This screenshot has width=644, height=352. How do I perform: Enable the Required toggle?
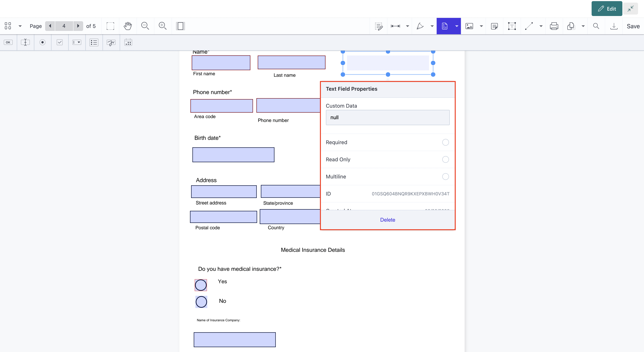pos(445,142)
